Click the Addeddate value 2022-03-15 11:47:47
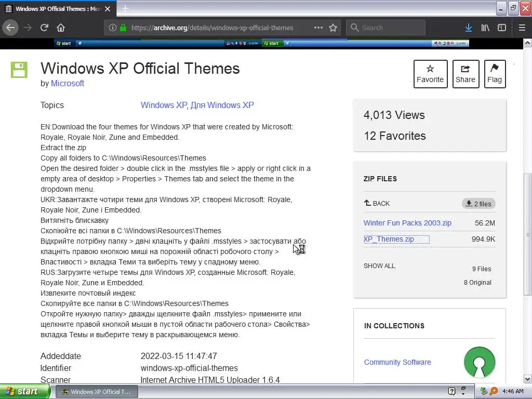This screenshot has height=399, width=532. tap(179, 356)
